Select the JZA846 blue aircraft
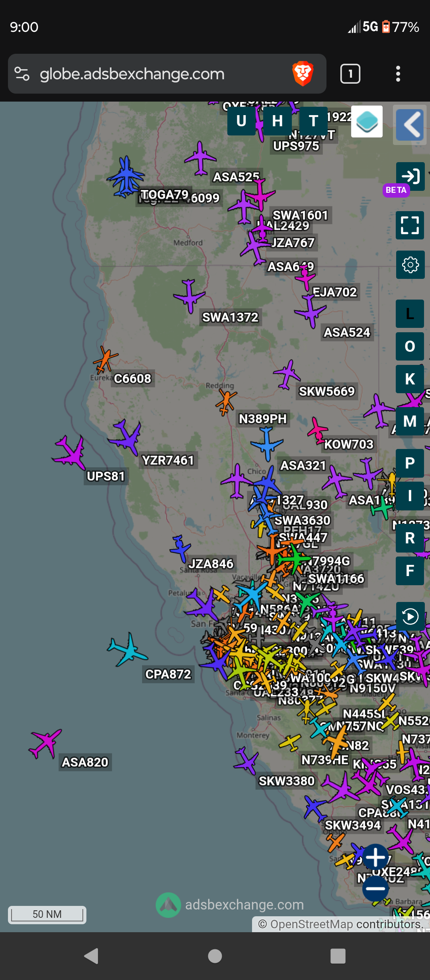 click(181, 549)
